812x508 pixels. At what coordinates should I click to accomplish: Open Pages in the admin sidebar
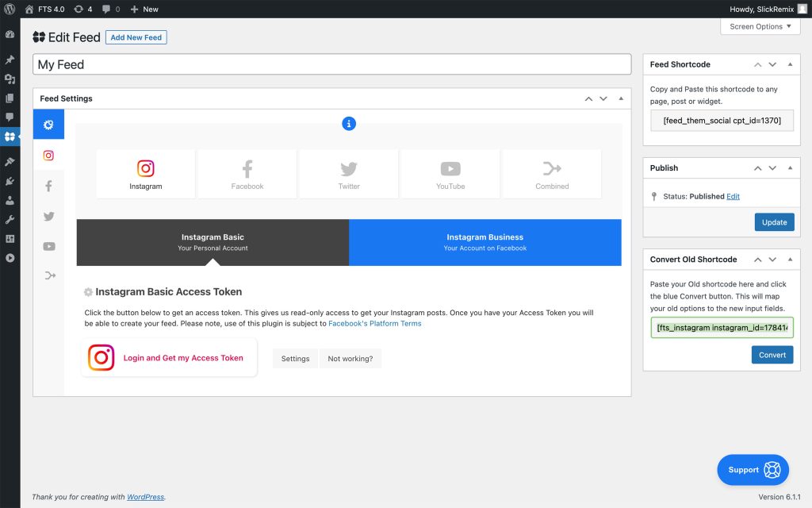coord(10,98)
